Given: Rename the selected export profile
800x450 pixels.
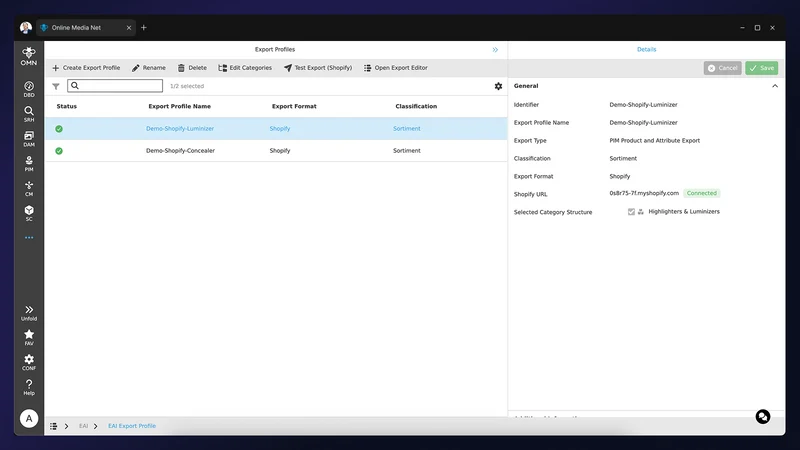Looking at the screenshot, I should tap(148, 68).
